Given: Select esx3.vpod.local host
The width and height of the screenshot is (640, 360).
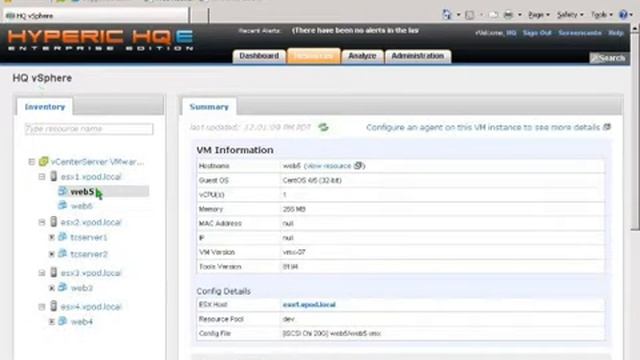Looking at the screenshot, I should pyautogui.click(x=91, y=273).
